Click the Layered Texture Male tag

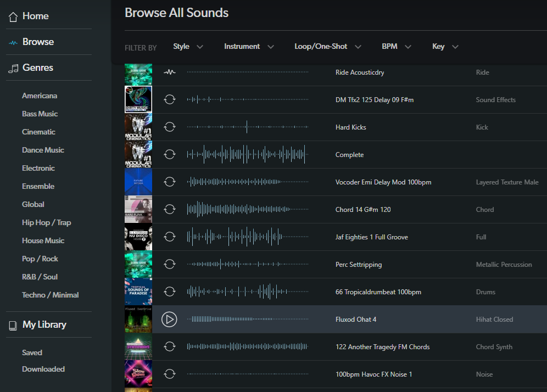[x=507, y=182]
